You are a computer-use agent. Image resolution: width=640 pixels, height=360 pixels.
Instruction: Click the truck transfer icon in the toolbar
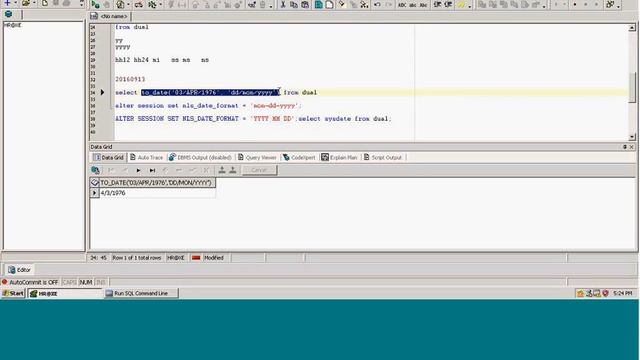pos(139,5)
